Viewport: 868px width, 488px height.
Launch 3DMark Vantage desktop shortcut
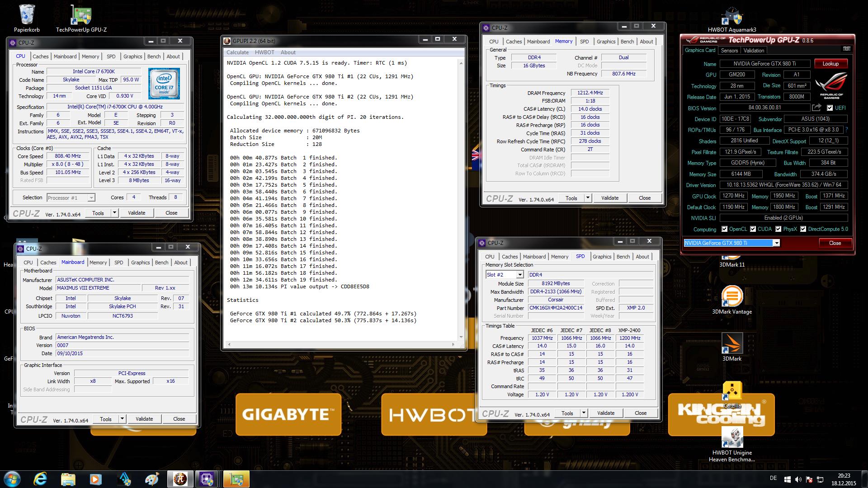732,300
